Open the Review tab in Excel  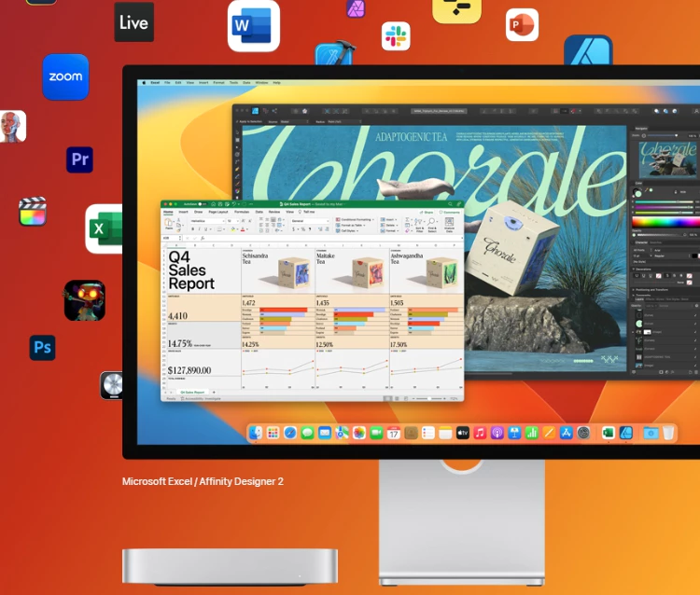click(274, 212)
